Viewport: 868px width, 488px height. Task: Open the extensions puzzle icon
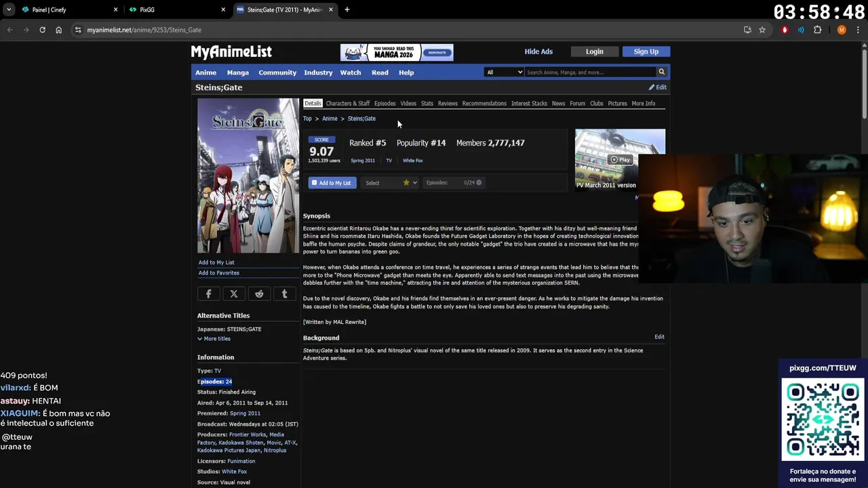817,30
